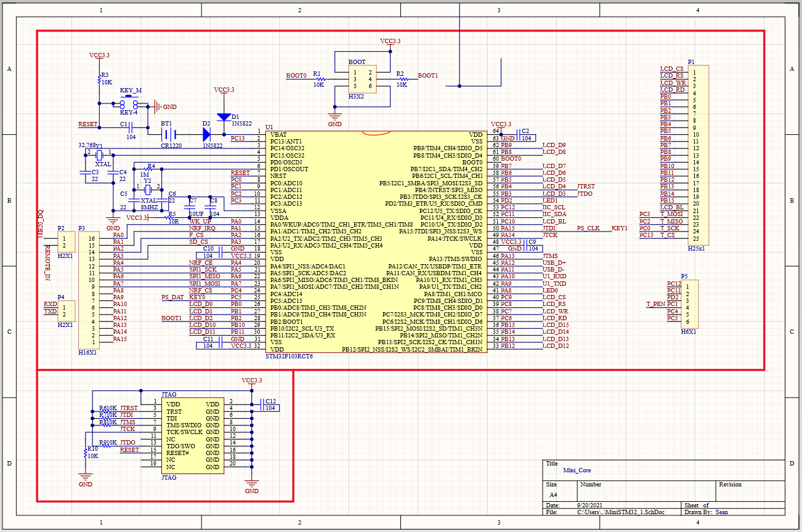Click the TXD net label at P4
This screenshot has height=532, width=802.
tap(50, 312)
